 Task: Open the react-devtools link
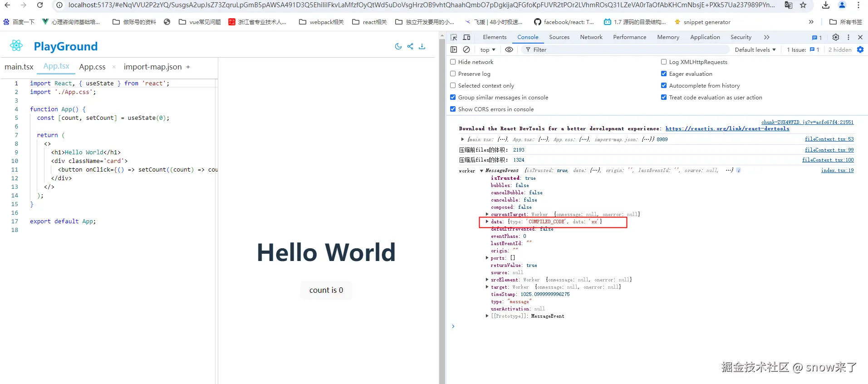pos(727,128)
